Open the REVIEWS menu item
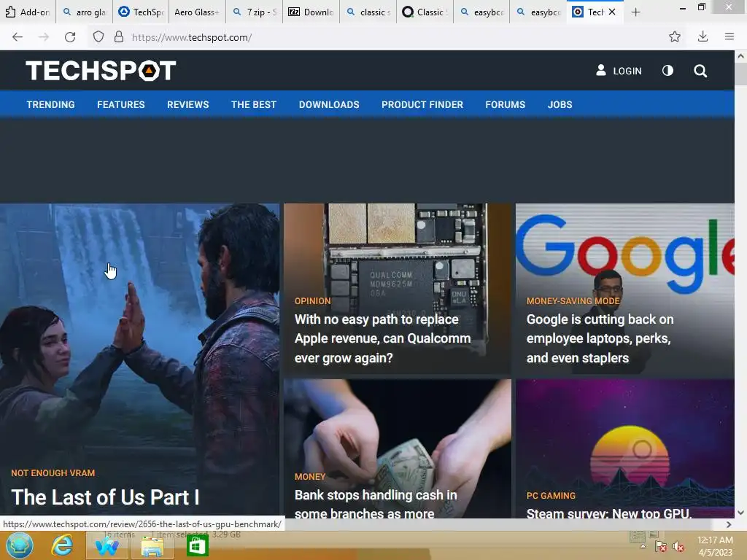Image resolution: width=747 pixels, height=560 pixels. coord(187,104)
